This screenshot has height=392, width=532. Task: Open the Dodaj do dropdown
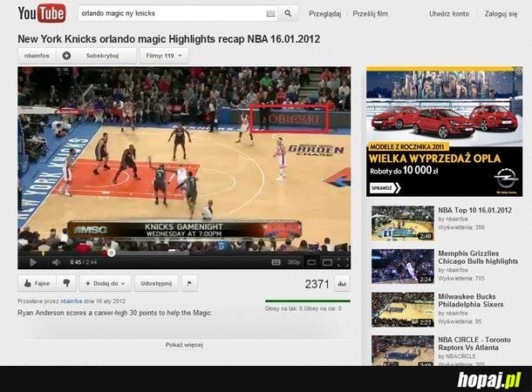point(106,283)
